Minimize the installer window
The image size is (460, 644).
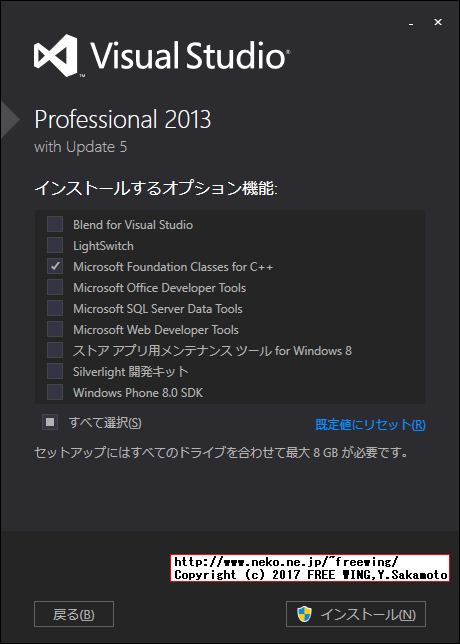[x=411, y=23]
